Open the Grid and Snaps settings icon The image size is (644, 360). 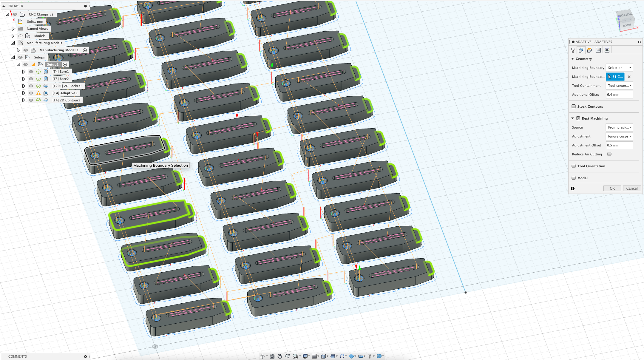314,356
